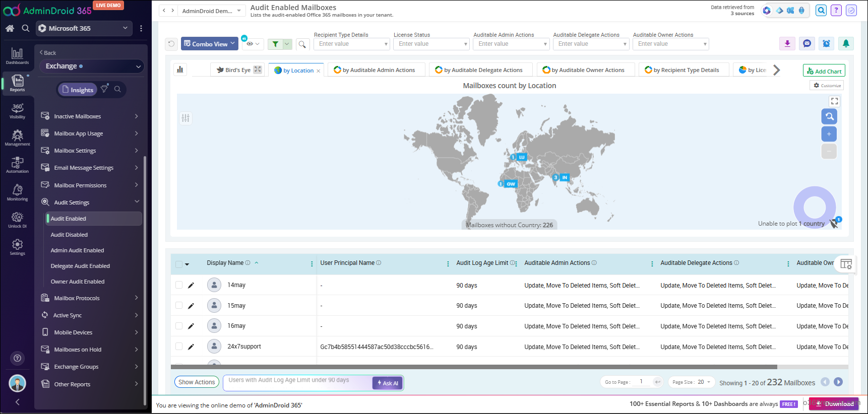This screenshot has height=414, width=868.
Task: Click the Add Chart button
Action: tap(824, 71)
